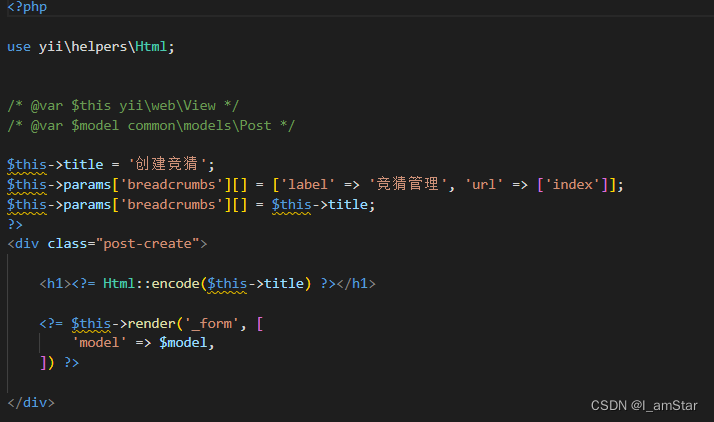The width and height of the screenshot is (714, 422).
Task: Click the 'model' array key
Action: coord(99,342)
